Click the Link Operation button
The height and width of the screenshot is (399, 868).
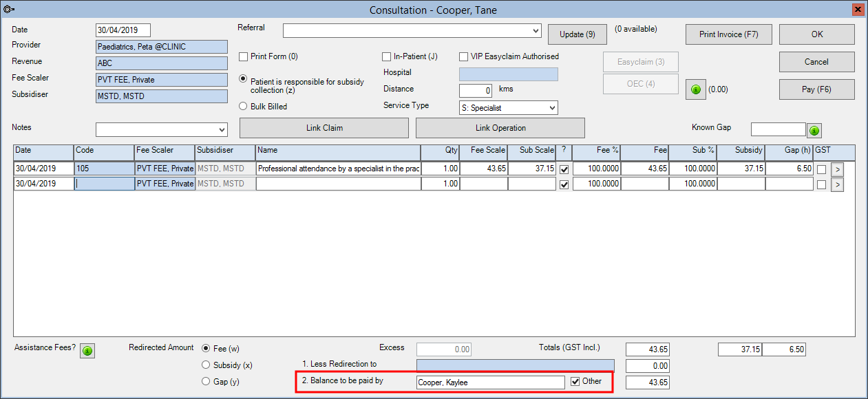(500, 128)
